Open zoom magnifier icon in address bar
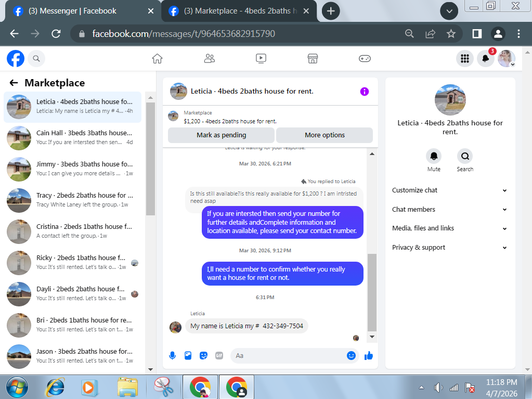Screen dimensions: 532x399 click(409, 34)
